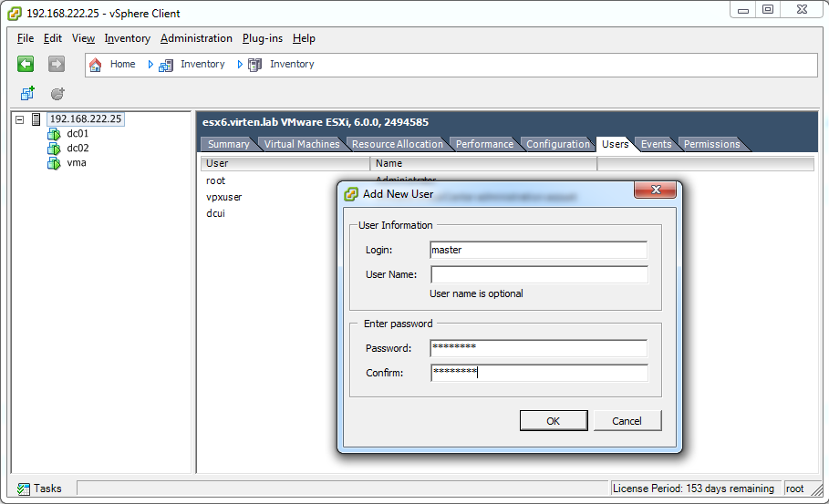Select the 192.168.222.25 host in tree

point(86,119)
